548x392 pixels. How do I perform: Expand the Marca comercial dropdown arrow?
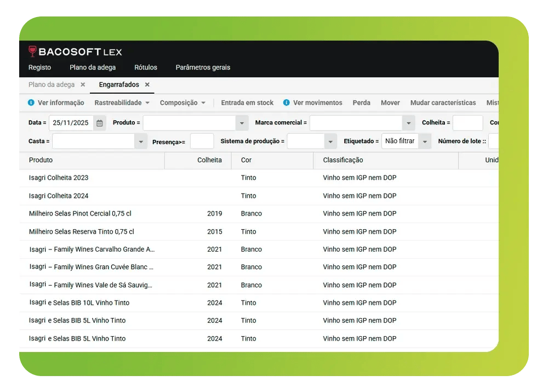pos(408,123)
